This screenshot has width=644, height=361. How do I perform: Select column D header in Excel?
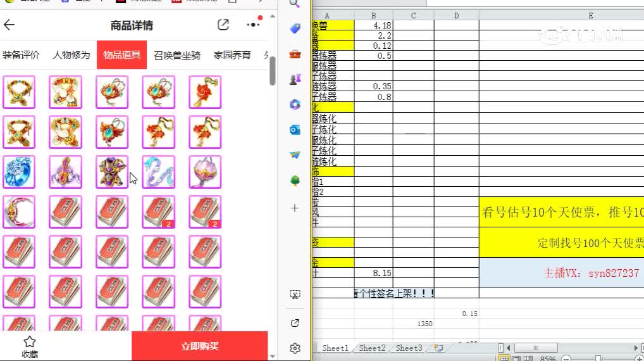[x=456, y=16]
